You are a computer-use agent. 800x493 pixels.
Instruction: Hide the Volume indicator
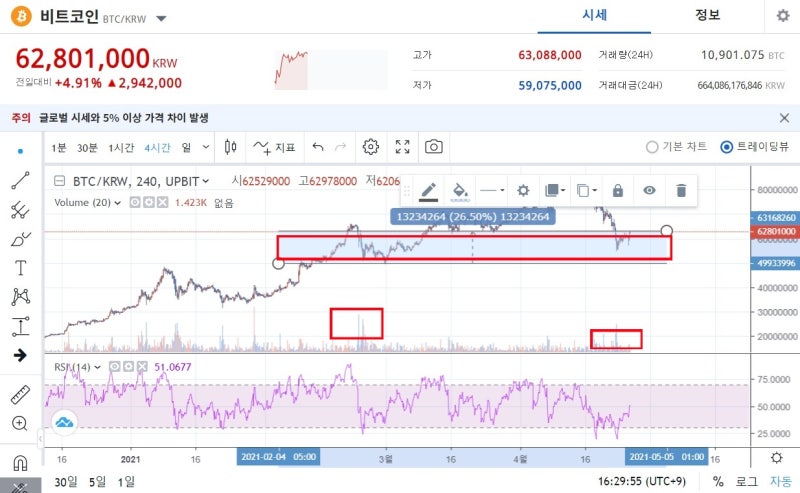pos(135,203)
